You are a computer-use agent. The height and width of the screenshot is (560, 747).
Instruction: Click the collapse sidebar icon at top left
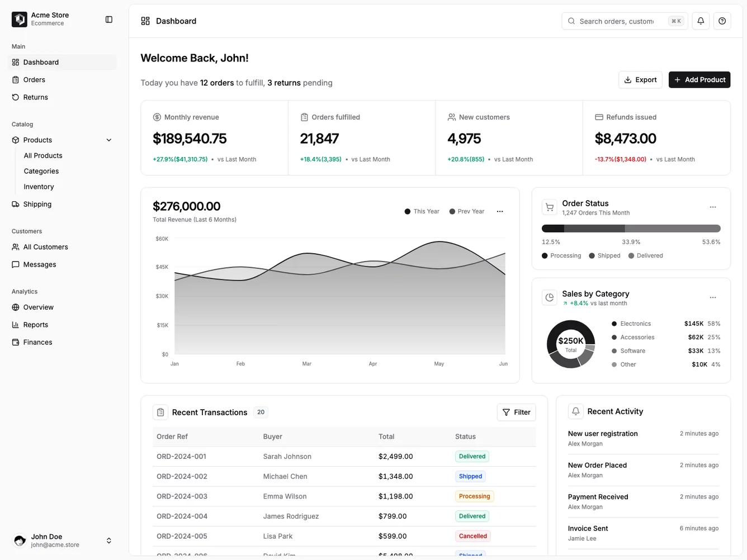pyautogui.click(x=108, y=19)
